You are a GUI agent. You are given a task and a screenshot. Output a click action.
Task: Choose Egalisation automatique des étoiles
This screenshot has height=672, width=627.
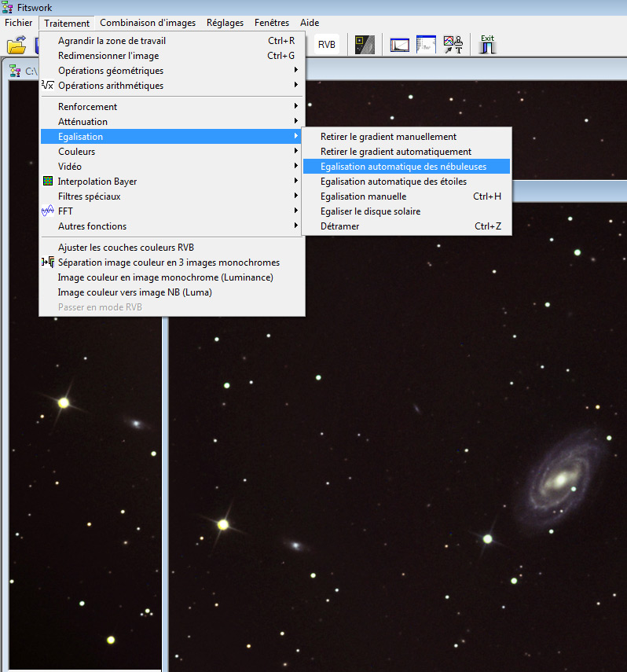tap(406, 182)
